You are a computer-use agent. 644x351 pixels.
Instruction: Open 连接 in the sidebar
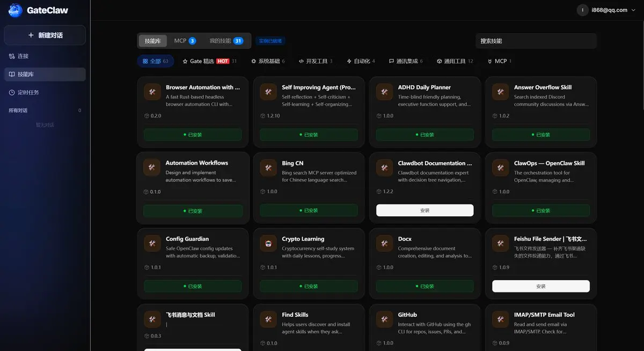45,56
